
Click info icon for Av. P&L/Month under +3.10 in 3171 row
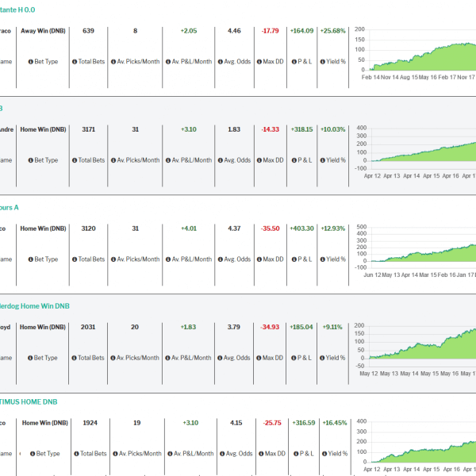pyautogui.click(x=168, y=160)
